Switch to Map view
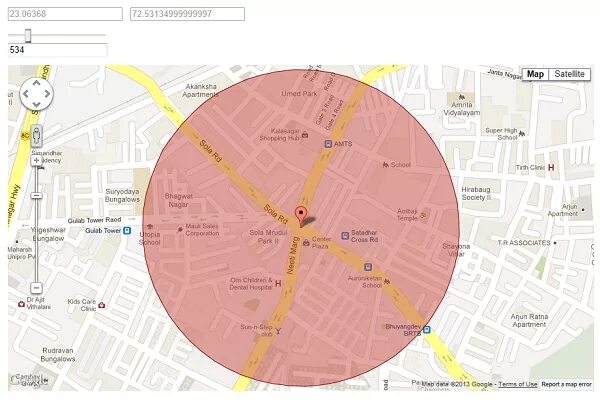Viewport: 600px width, 400px height. tap(535, 74)
